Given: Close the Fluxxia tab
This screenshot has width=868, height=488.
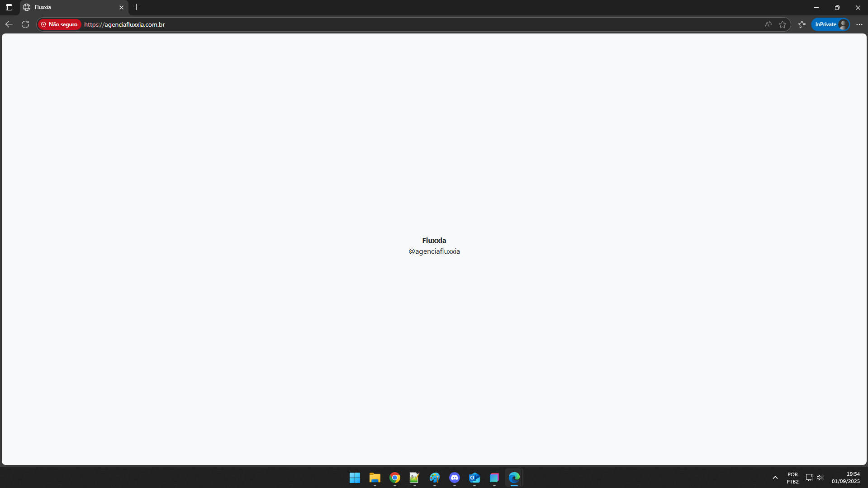Looking at the screenshot, I should point(121,7).
